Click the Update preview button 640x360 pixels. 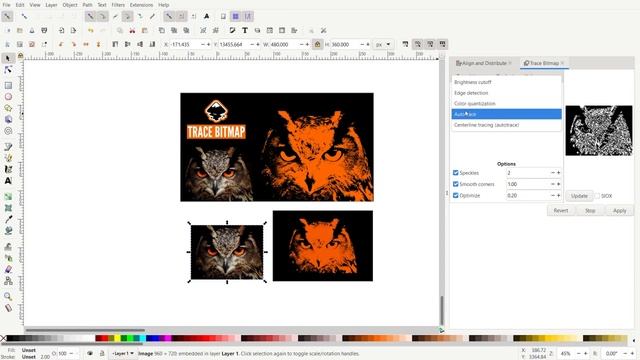click(579, 196)
